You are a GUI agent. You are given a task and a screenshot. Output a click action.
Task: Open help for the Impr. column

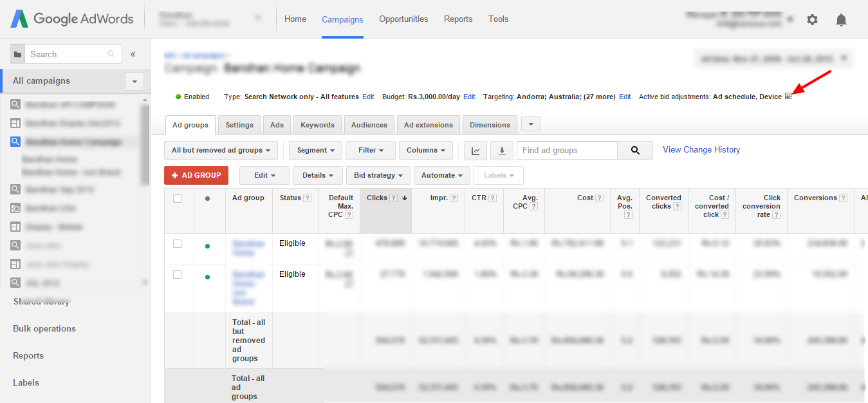(454, 198)
